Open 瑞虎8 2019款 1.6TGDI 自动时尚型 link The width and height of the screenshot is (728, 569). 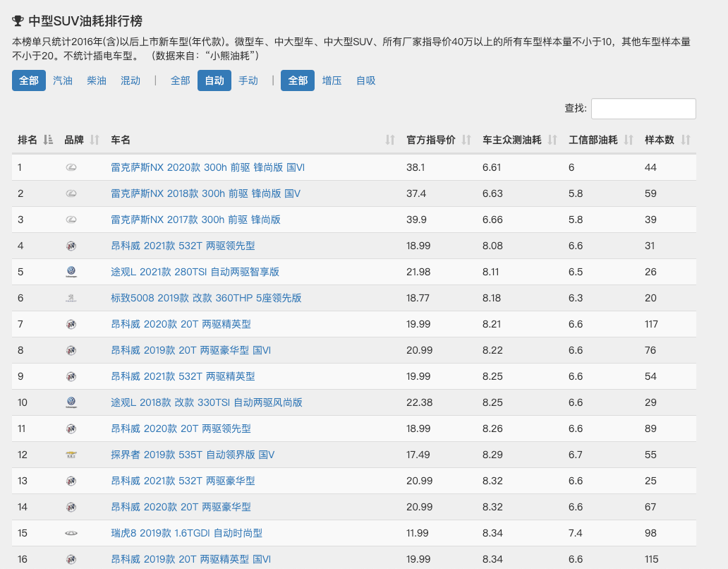pyautogui.click(x=187, y=533)
